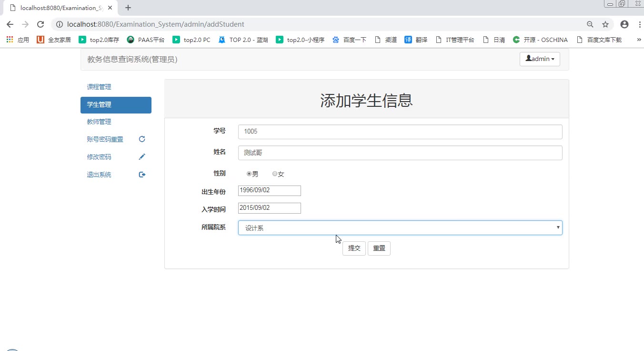Viewport: 644px width, 351px height.
Task: Show more bookmarks with the overflow chevron
Action: (x=638, y=40)
